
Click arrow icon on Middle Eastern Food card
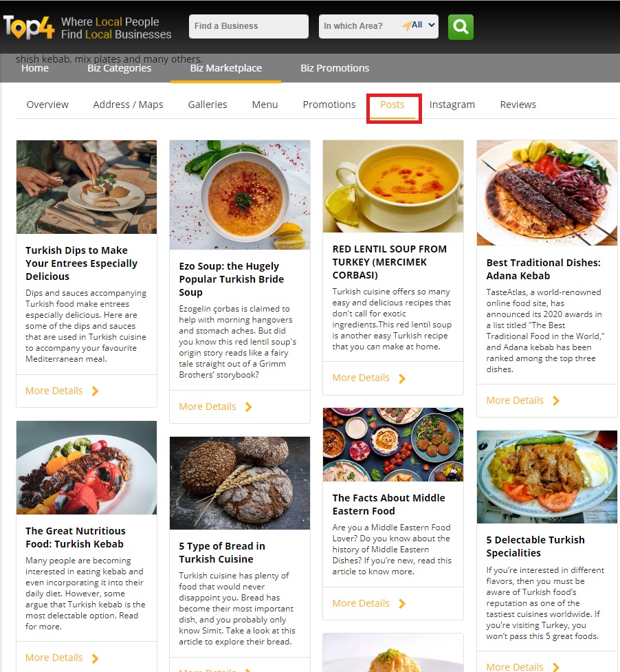[401, 604]
